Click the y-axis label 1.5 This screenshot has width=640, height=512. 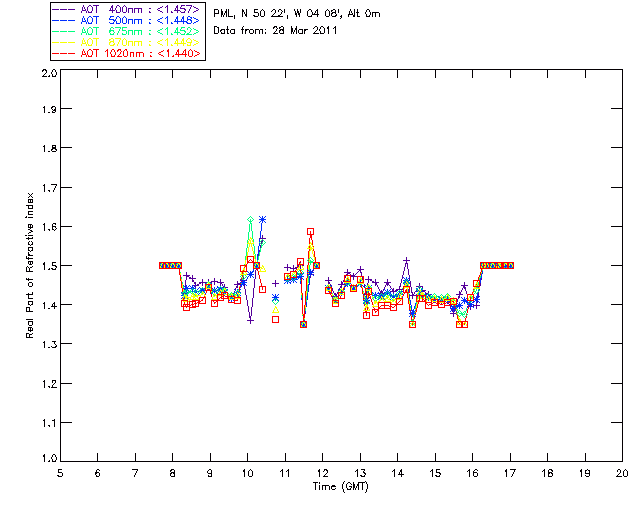point(49,266)
